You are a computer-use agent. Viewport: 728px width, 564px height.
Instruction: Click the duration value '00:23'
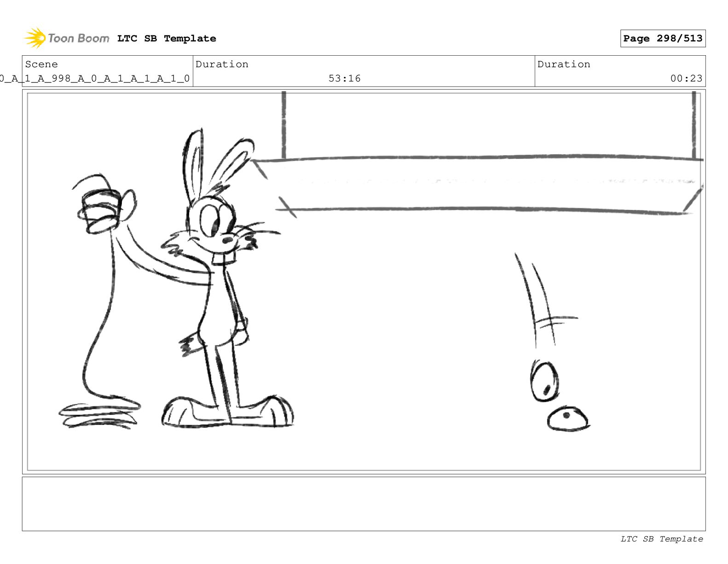pos(686,79)
